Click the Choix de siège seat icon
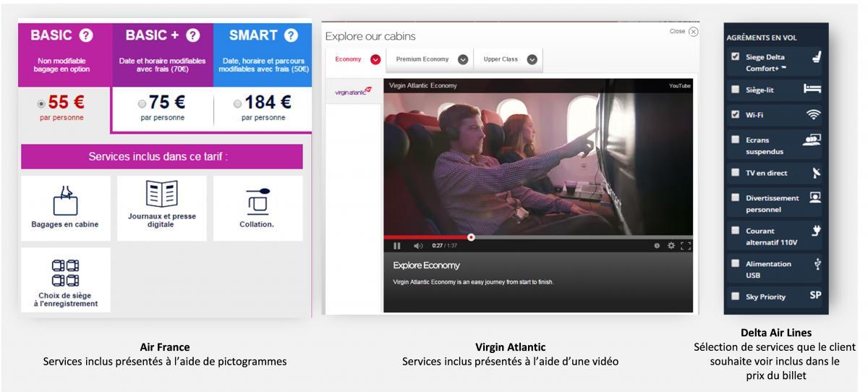 click(x=65, y=273)
